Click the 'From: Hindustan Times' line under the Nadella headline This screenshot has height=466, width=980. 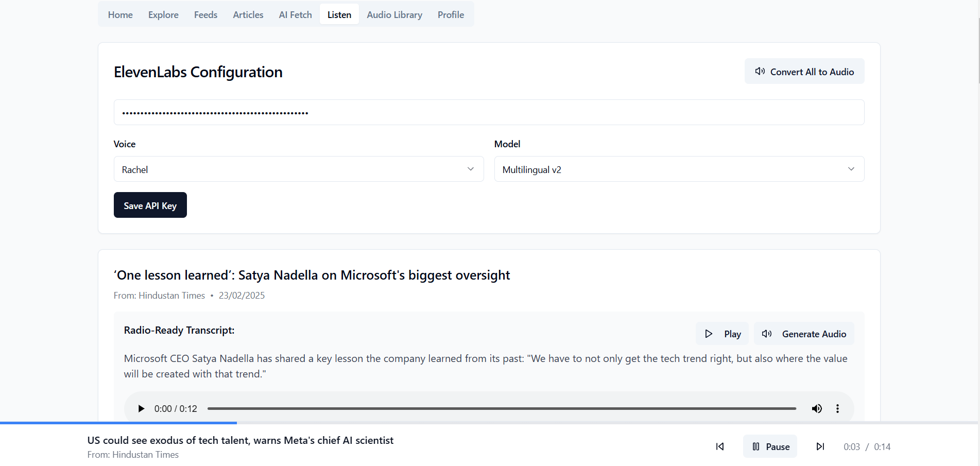point(159,296)
